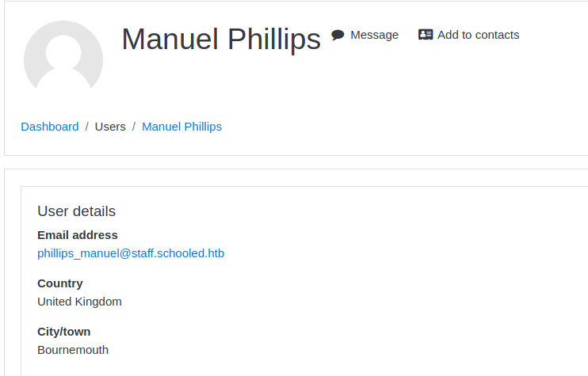Click the slash separator after Users
Image resolution: width=588 pixels, height=376 pixels.
[134, 127]
